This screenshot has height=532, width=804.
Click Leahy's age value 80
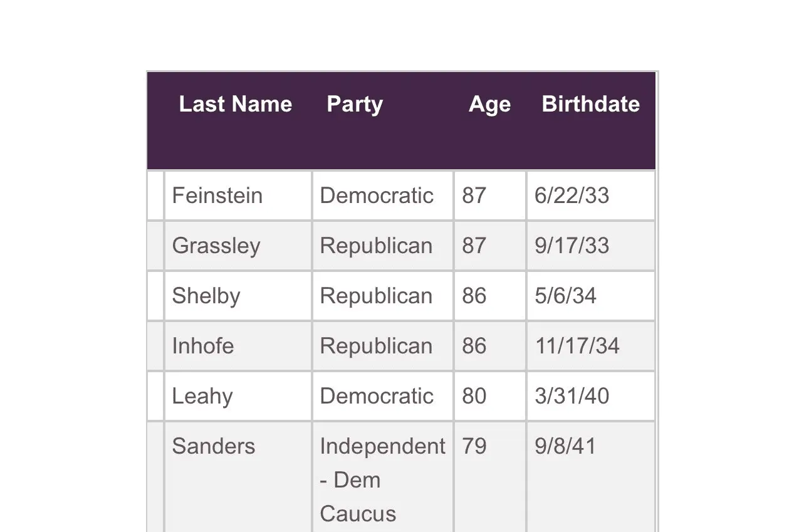pyautogui.click(x=474, y=396)
